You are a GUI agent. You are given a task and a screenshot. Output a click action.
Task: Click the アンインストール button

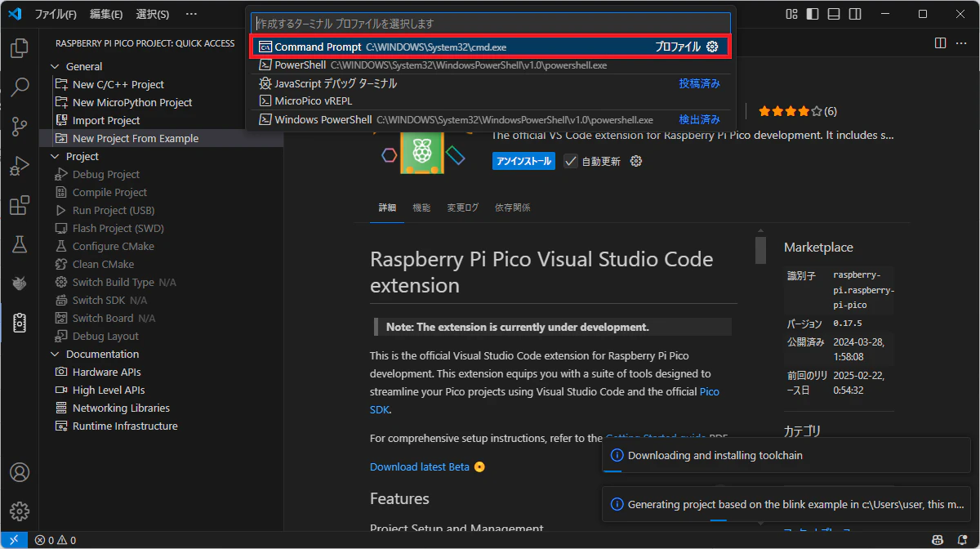tap(523, 161)
